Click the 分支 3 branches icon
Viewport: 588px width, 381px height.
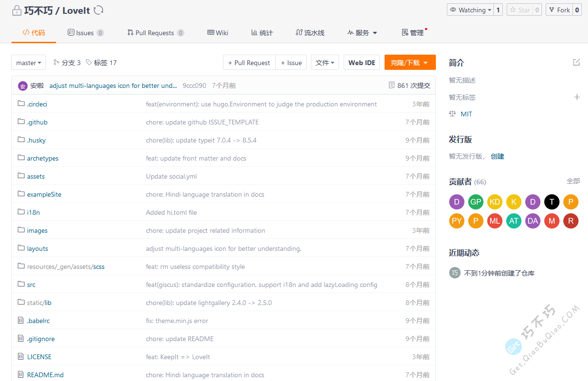pyautogui.click(x=56, y=62)
